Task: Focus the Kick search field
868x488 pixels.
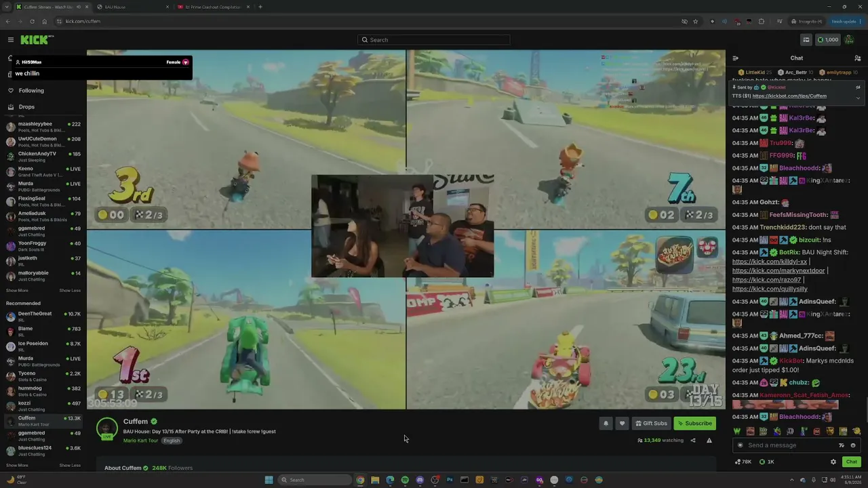Action: (x=434, y=40)
